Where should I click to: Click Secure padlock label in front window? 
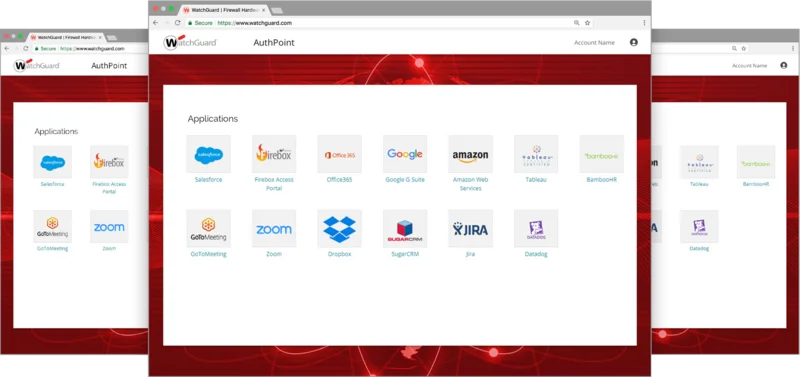(200, 23)
